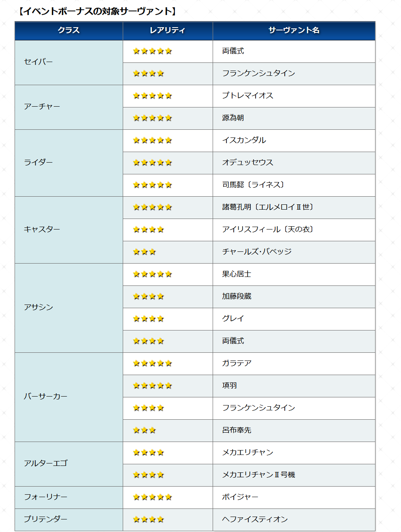
Task: Click the servant name ガラテア
Action: click(237, 363)
